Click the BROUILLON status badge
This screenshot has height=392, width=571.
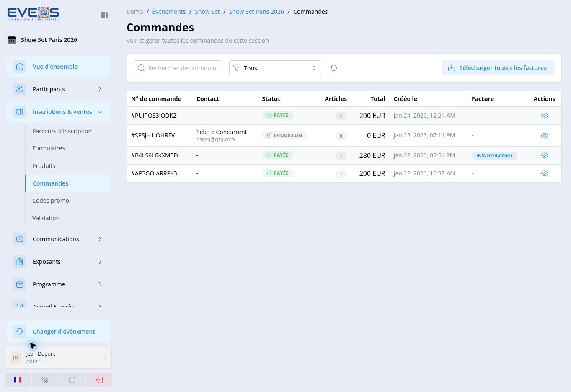284,135
